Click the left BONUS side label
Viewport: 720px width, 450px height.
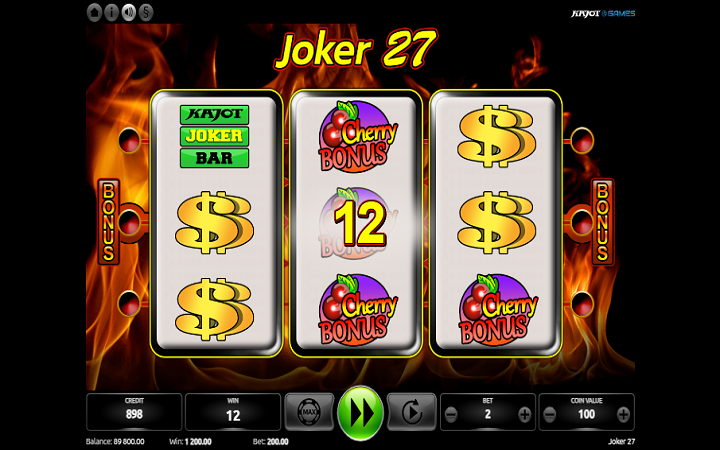pyautogui.click(x=109, y=222)
